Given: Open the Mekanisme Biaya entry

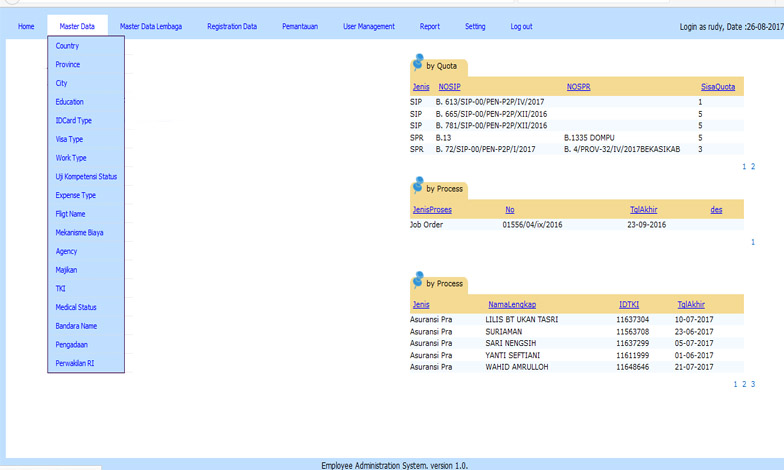Looking at the screenshot, I should click(80, 232).
